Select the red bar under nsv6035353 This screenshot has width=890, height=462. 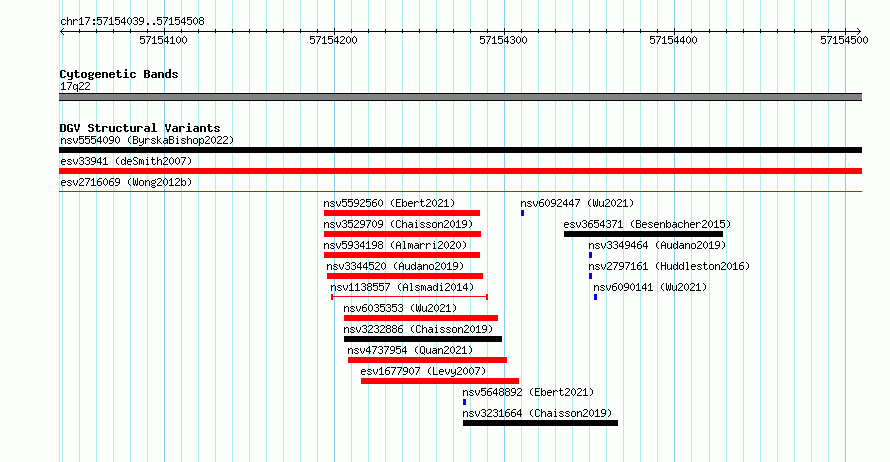421,318
